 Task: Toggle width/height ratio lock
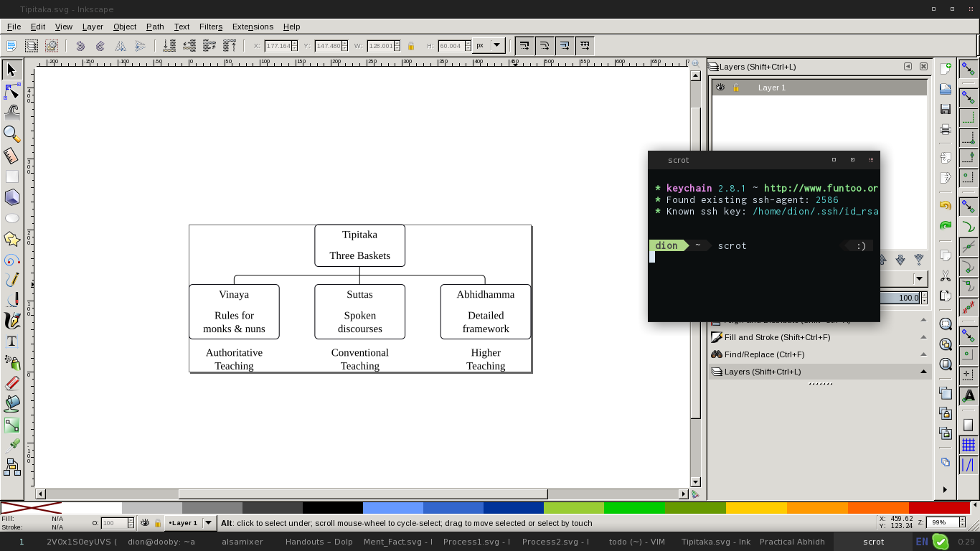coord(411,46)
